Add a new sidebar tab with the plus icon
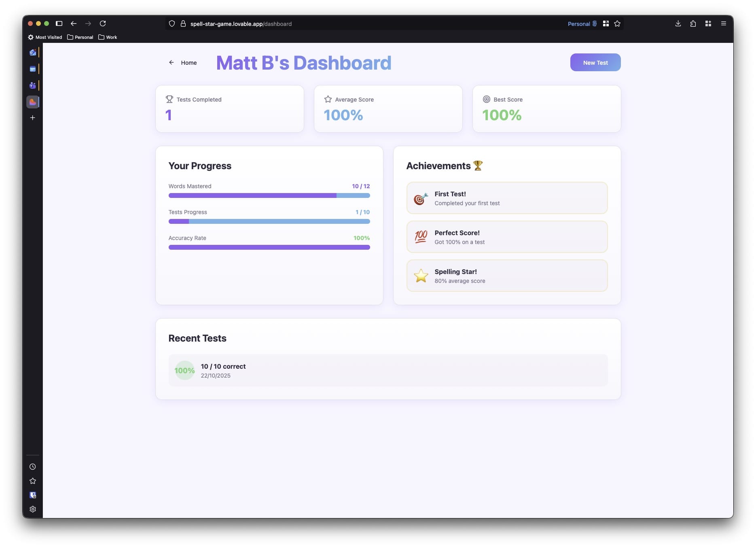 coord(33,118)
